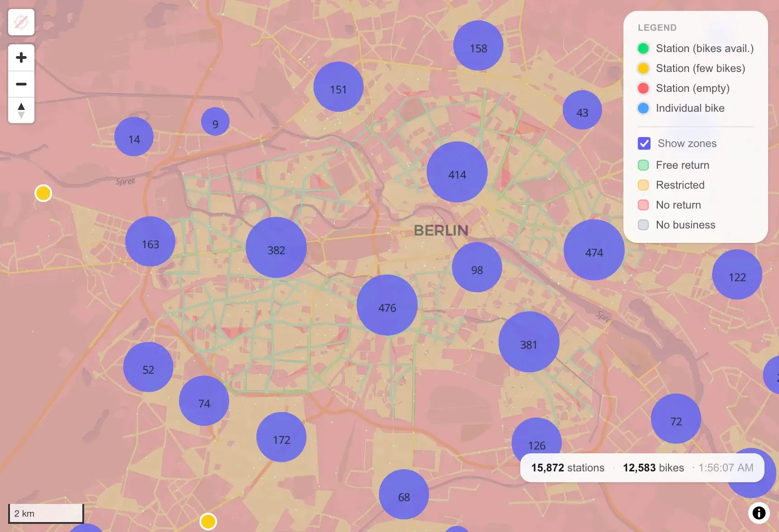Screen dimensions: 779x532
Task: Click the yellow station marker near the Spree west
Action: 43,193
